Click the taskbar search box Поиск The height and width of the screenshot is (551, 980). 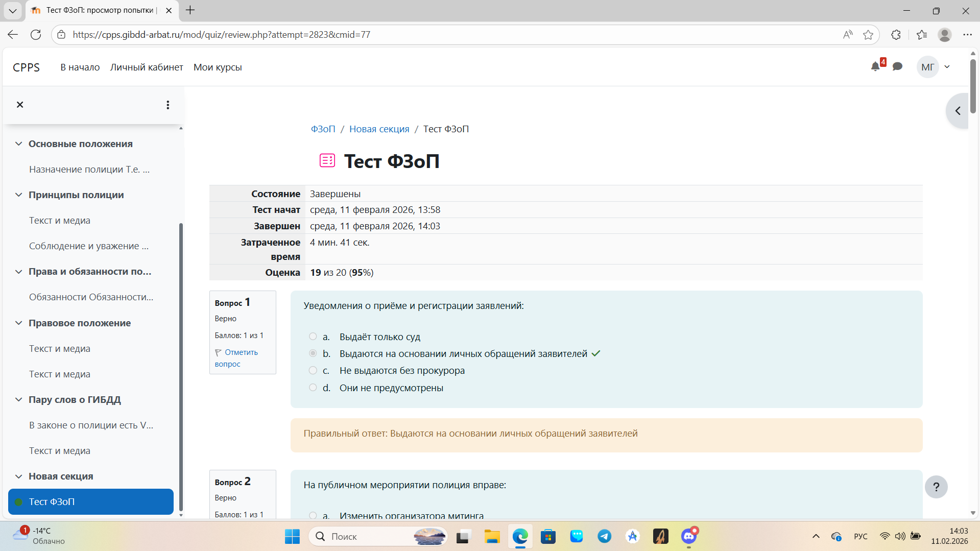click(x=378, y=536)
